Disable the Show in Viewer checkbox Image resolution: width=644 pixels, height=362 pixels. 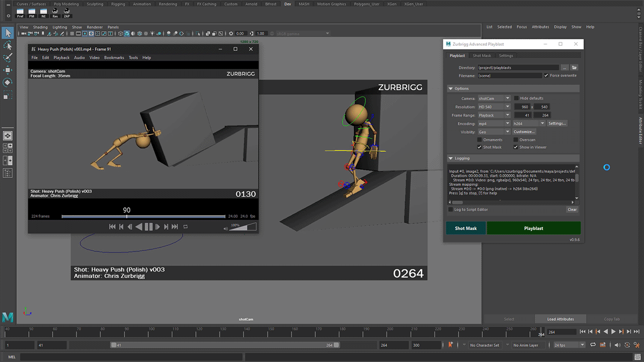(516, 147)
